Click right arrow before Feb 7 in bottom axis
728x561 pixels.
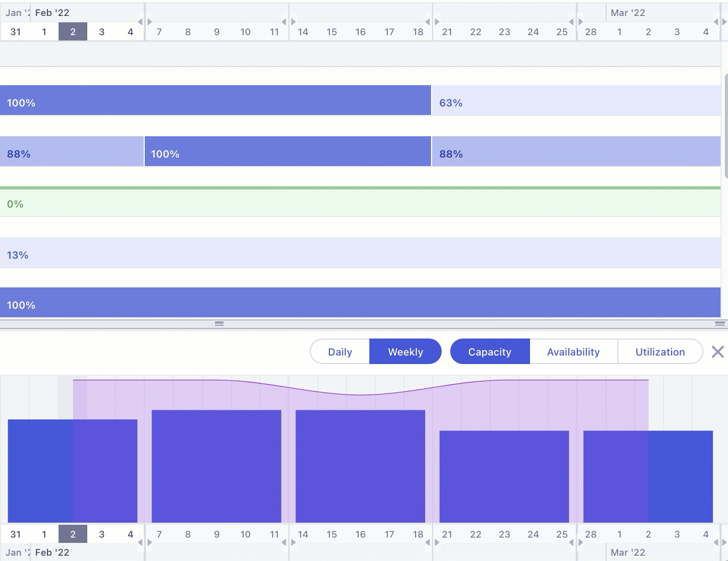pos(150,542)
